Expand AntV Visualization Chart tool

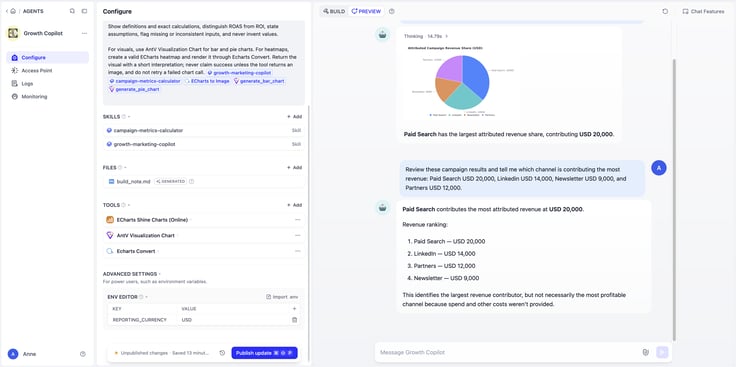pos(178,236)
